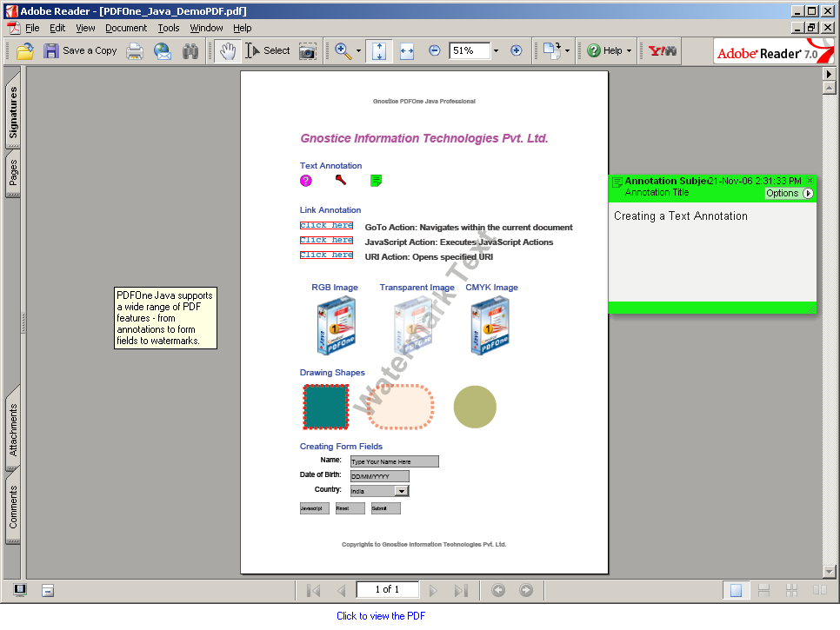Image resolution: width=840 pixels, height=630 pixels.
Task: Click the Snapshot camera tool
Action: 307,51
